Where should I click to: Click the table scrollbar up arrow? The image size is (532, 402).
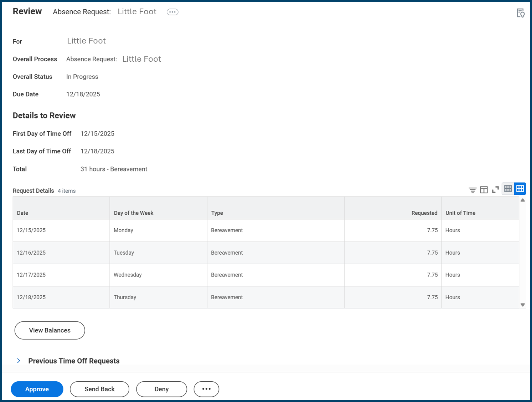tap(522, 200)
